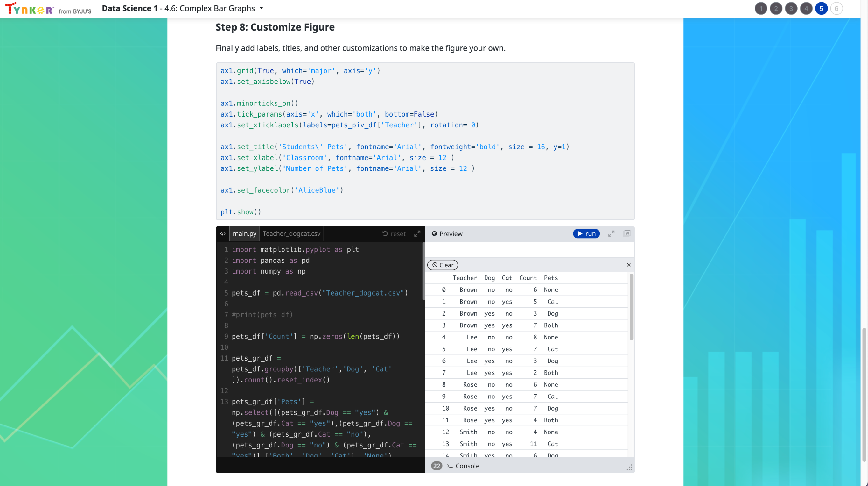Click the globe icon next to Preview

coord(434,234)
